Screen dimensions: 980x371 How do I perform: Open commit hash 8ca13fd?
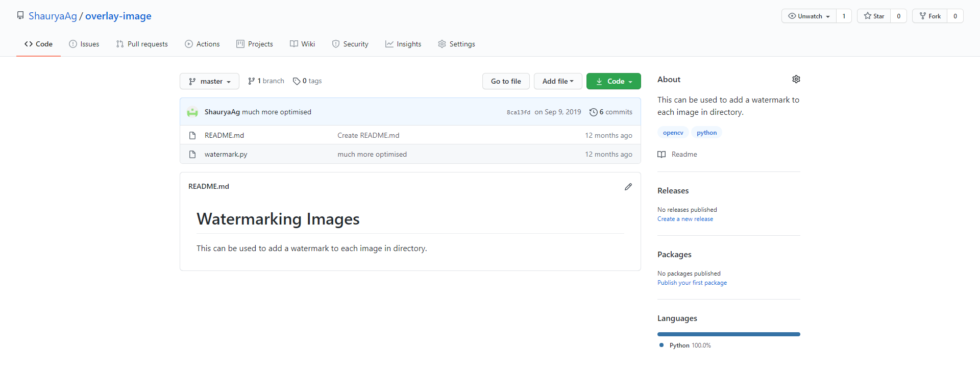pos(519,112)
